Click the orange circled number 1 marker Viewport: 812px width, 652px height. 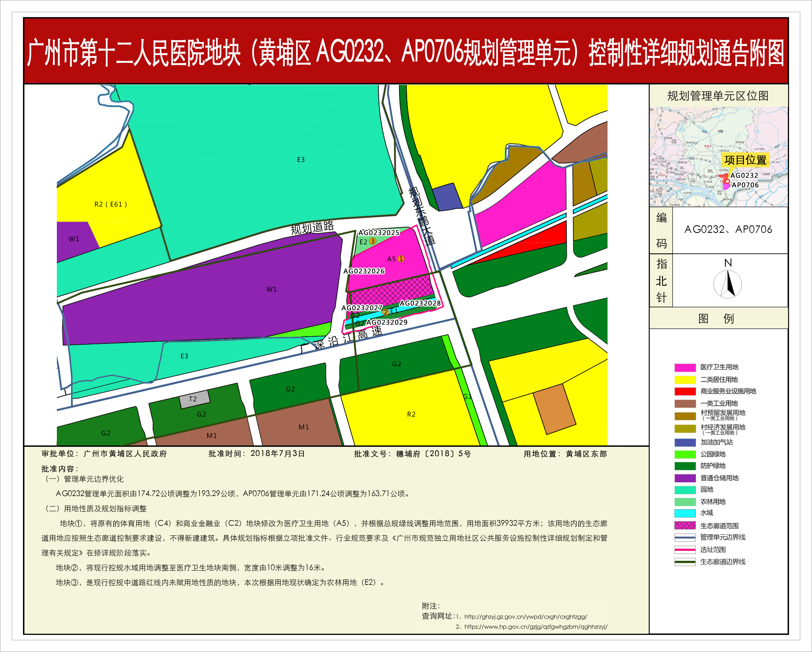[401, 259]
